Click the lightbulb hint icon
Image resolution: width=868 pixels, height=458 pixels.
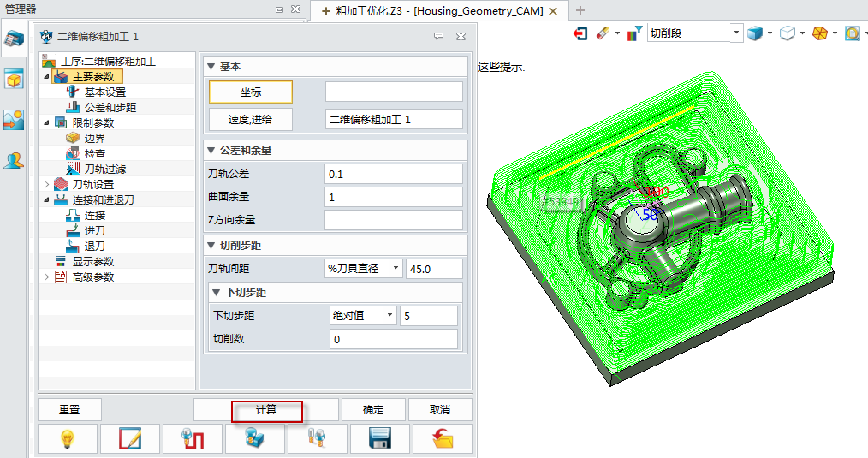pos(68,438)
